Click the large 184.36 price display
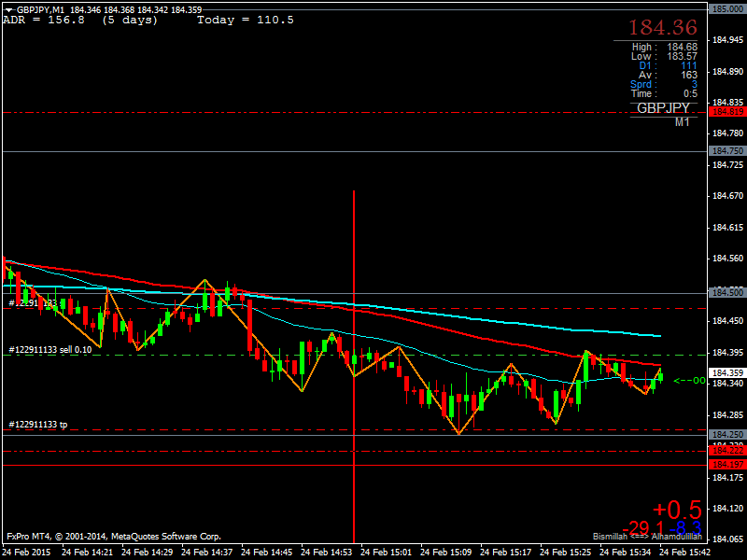 pyautogui.click(x=663, y=28)
